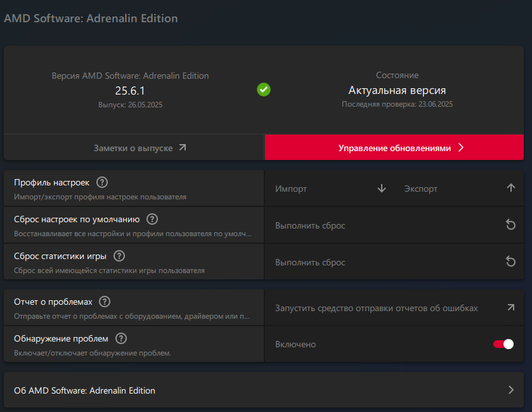
Task: Click reset icon for game statistics row
Action: [x=510, y=262]
